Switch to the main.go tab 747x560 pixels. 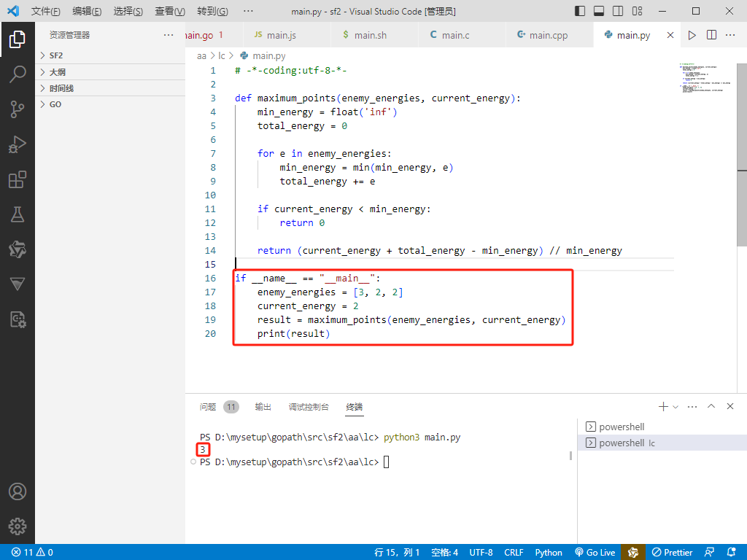(214, 35)
